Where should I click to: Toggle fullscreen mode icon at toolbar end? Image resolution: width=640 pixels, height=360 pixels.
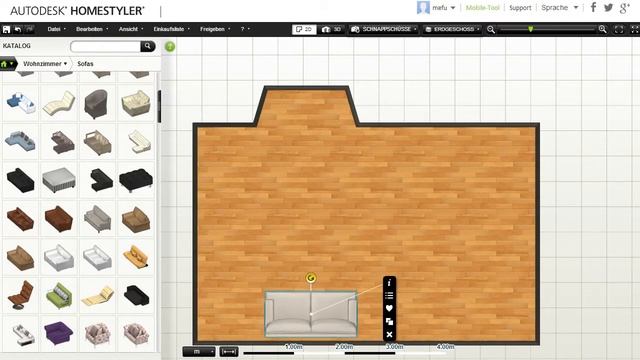(x=635, y=29)
